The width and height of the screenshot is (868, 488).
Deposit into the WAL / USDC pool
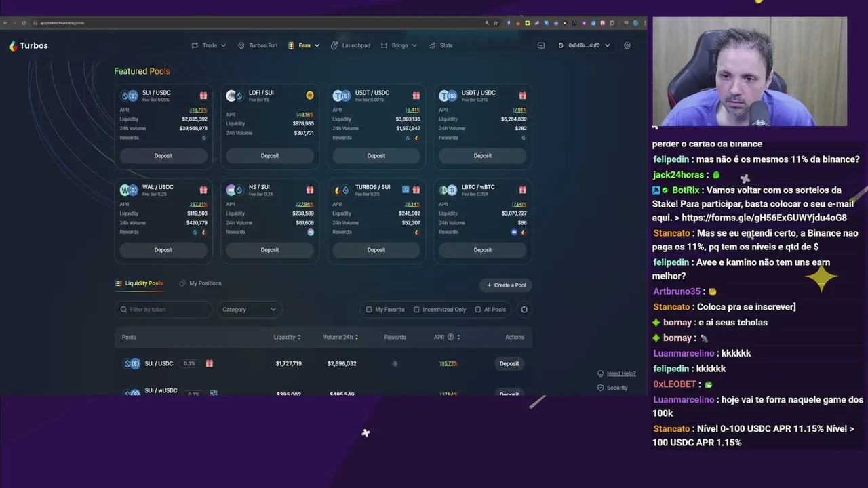[163, 250]
